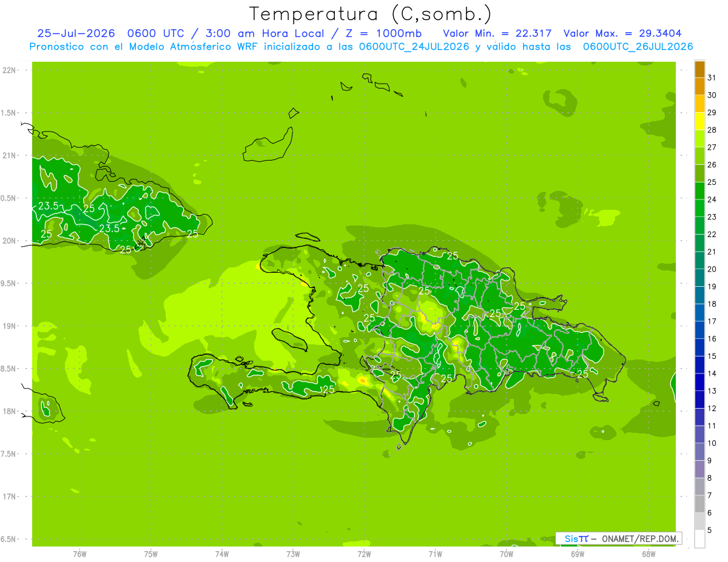Click the 76W longitude axis label
This screenshot has height=562, width=728.
pos(79,554)
